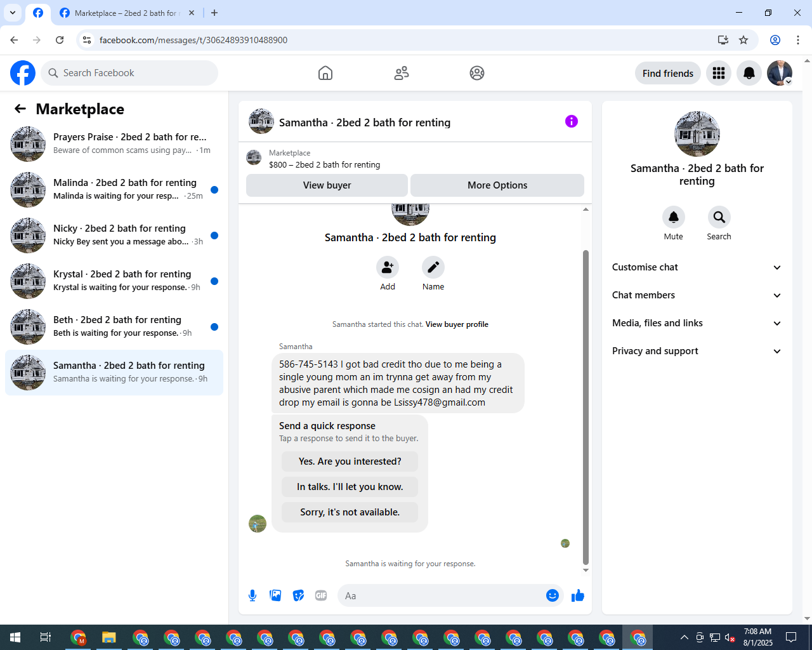View site information icon in address bar

point(87,40)
